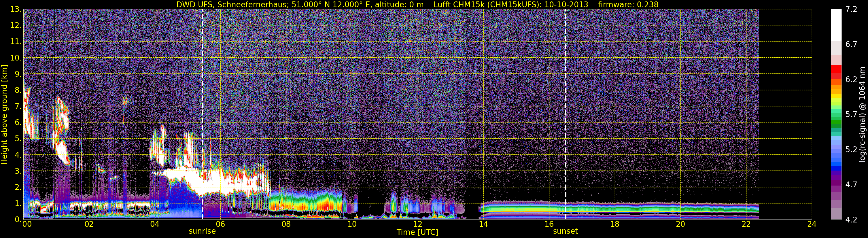Click the colorbar tick label '4.2'
The height and width of the screenshot is (238, 868).
coord(851,220)
